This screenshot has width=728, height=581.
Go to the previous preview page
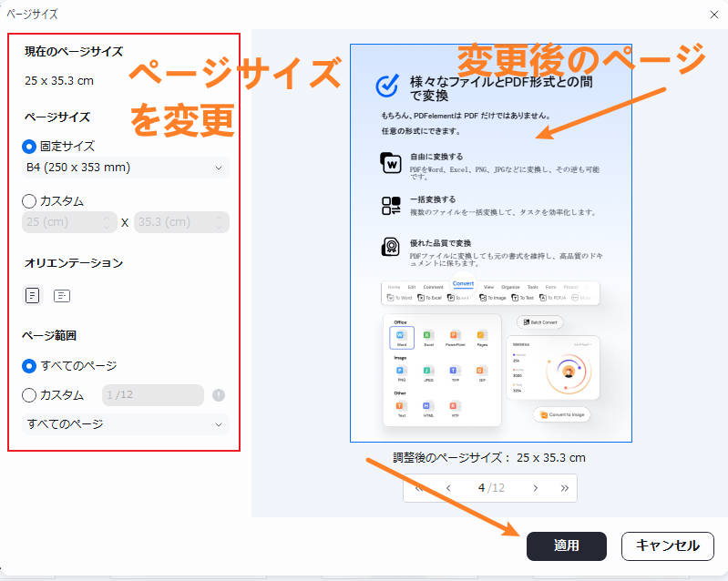[448, 488]
